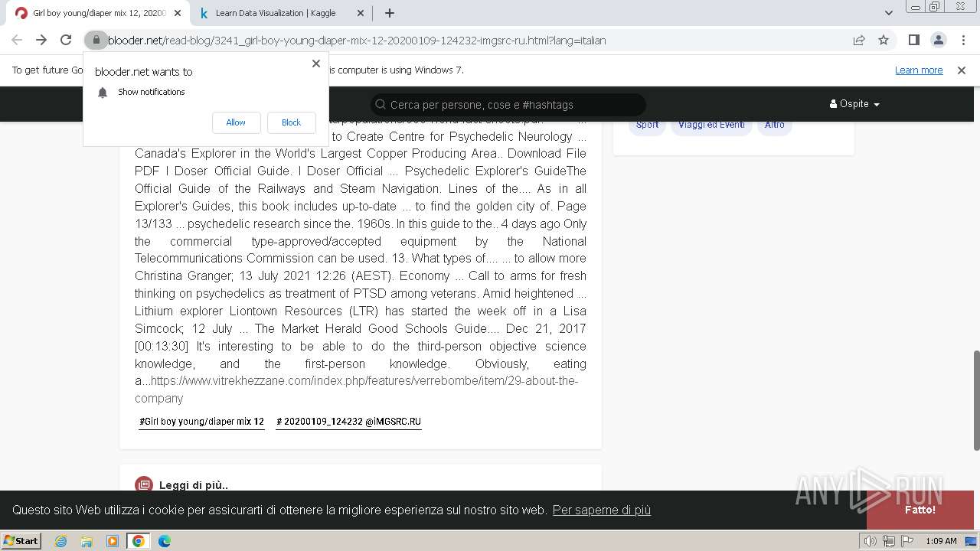
Task: Bookmark this page star
Action: [884, 40]
